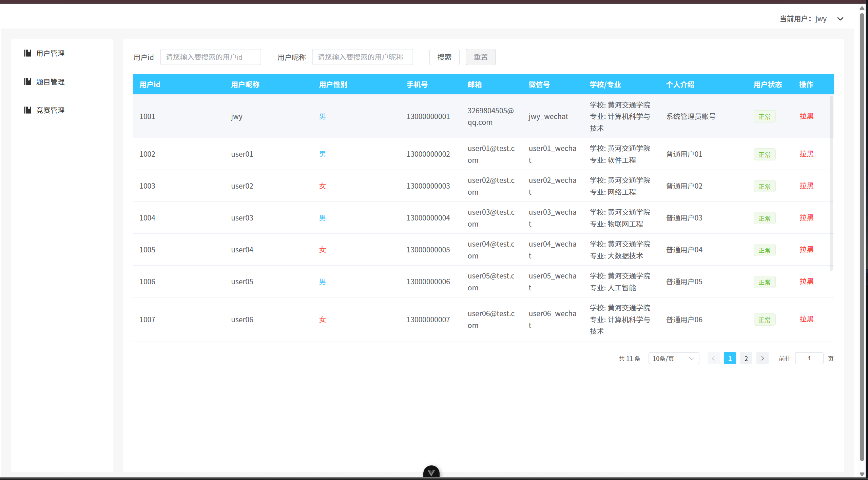868x480 pixels.
Task: Click 拉黑 for user06
Action: [806, 319]
